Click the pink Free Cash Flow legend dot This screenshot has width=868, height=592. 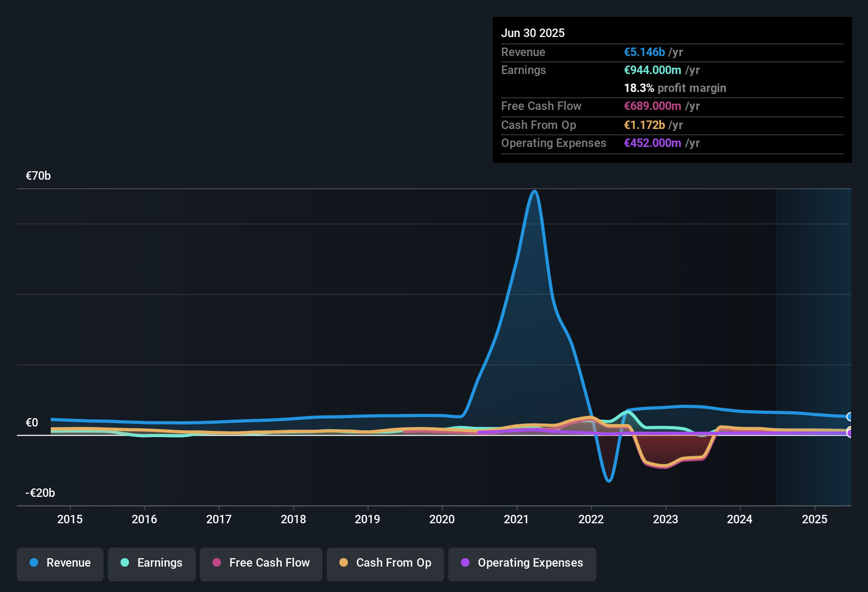click(216, 563)
